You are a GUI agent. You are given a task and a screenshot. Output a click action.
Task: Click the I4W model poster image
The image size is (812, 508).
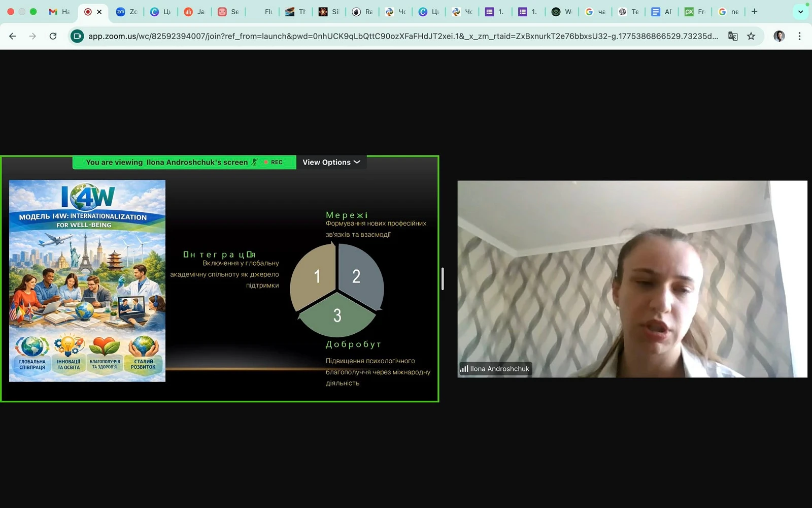87,280
